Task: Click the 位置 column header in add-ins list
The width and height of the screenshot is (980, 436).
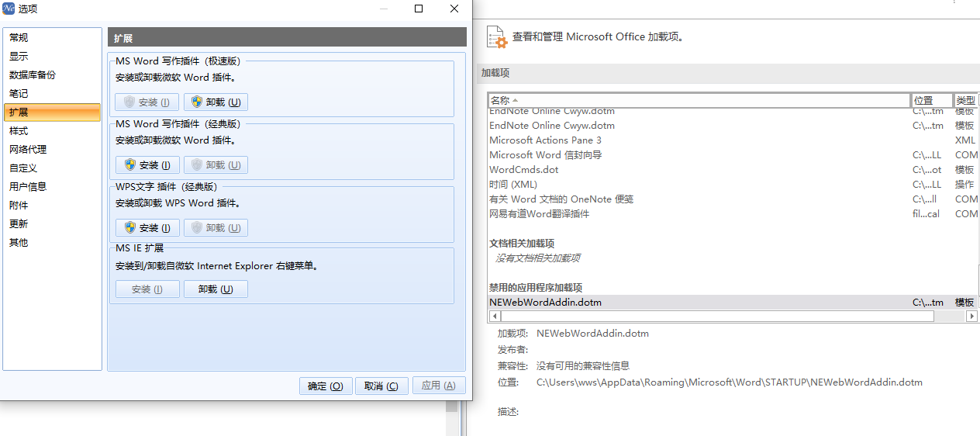Action: 932,100
